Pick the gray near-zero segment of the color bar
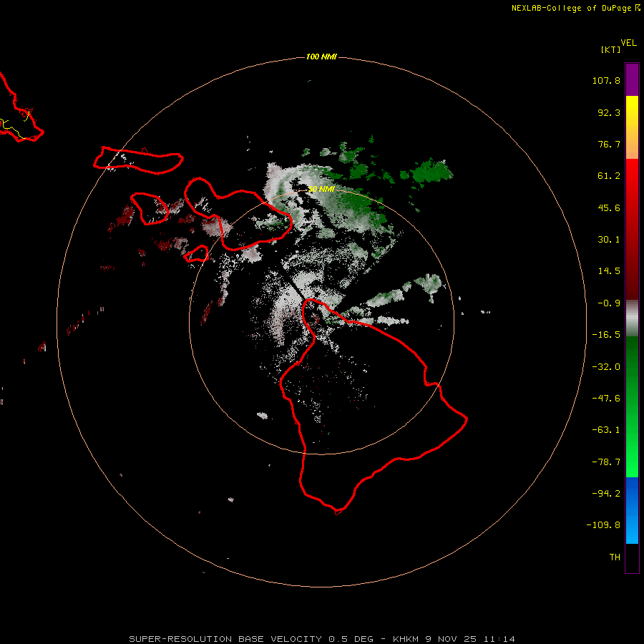The width and height of the screenshot is (644, 644). point(632,316)
